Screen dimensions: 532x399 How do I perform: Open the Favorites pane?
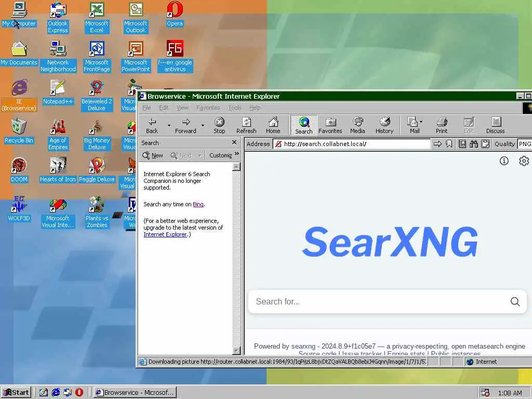coord(330,126)
